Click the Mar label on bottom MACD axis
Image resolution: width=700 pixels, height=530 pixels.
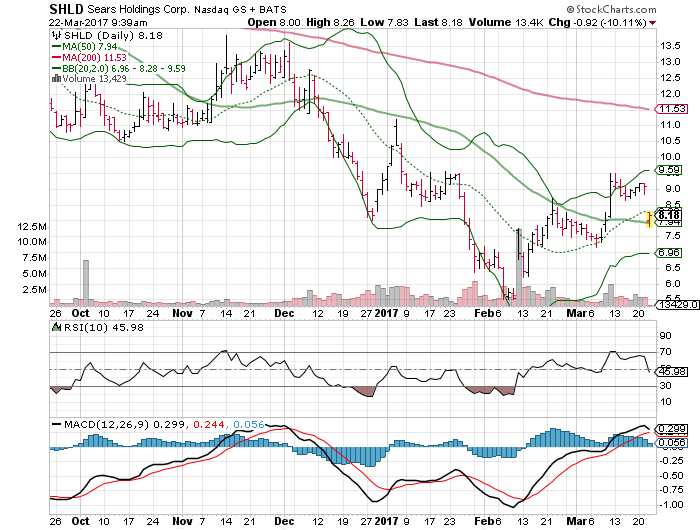[x=576, y=521]
